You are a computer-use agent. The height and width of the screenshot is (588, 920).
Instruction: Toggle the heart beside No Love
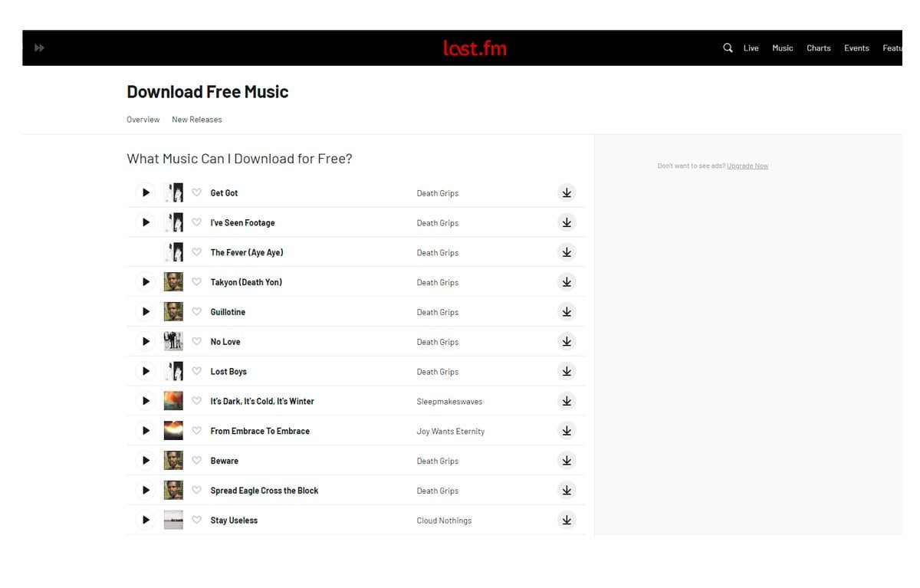pos(196,342)
